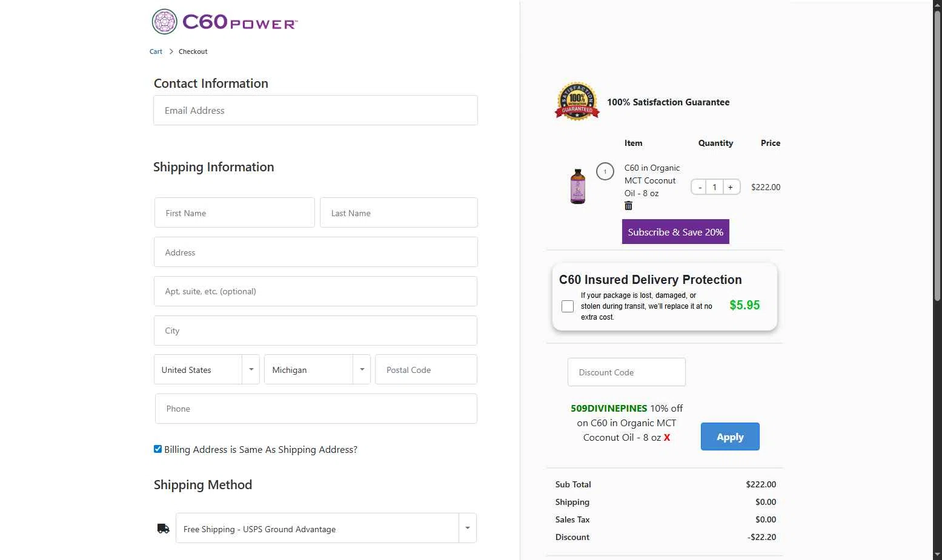The height and width of the screenshot is (560, 942).
Task: Click the Apt, suite optional field
Action: pyautogui.click(x=316, y=291)
